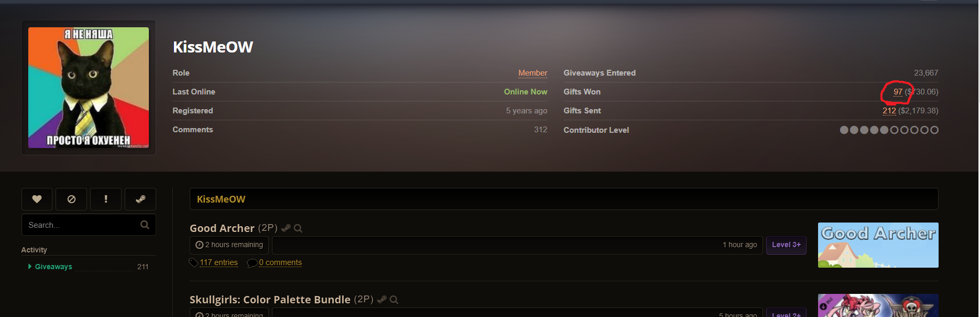The width and height of the screenshot is (980, 317).
Task: Open the 97 gifts won link
Action: [x=898, y=92]
